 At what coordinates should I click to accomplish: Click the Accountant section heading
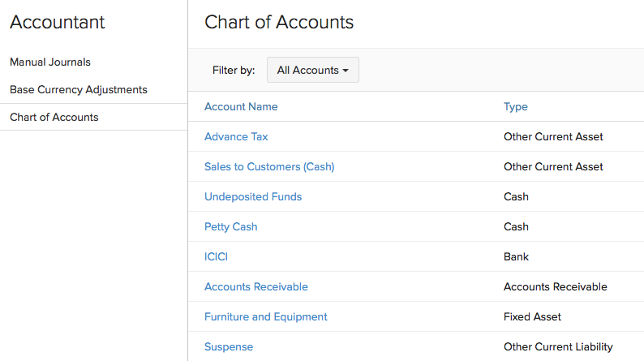58,23
